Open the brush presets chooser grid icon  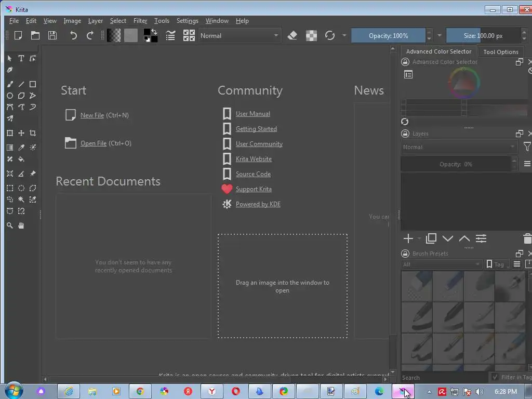[189, 35]
